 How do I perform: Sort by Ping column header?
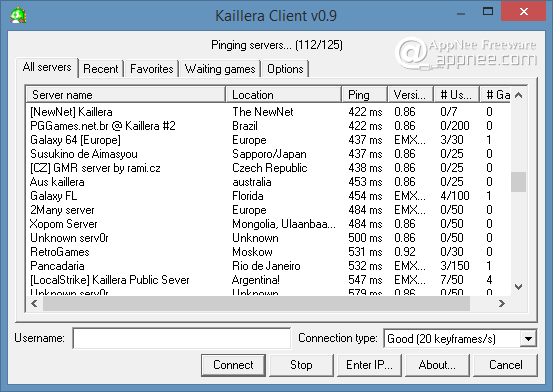365,95
